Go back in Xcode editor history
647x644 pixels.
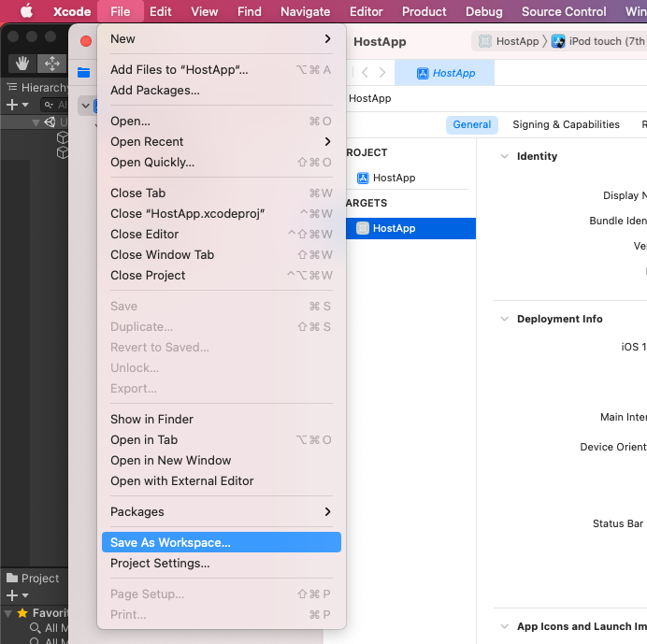click(x=365, y=73)
